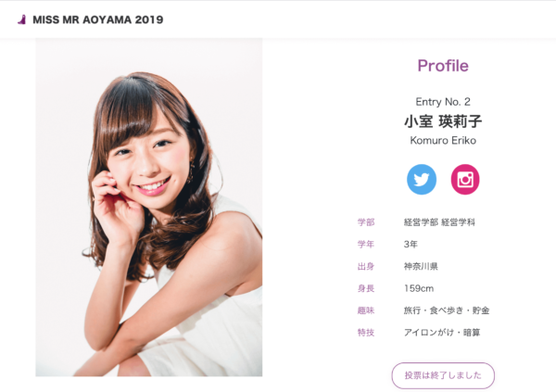Screen dimensions: 556x392
Task: Click the 学部 label
Action: coord(366,222)
